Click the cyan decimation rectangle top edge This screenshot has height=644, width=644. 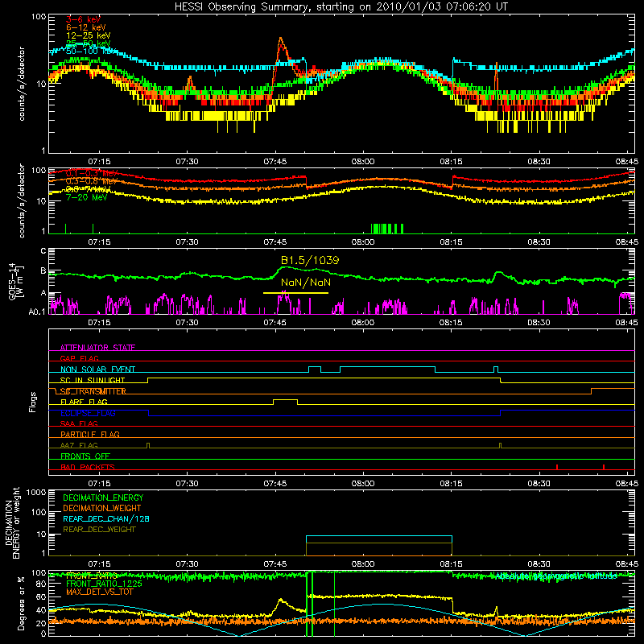pos(379,536)
